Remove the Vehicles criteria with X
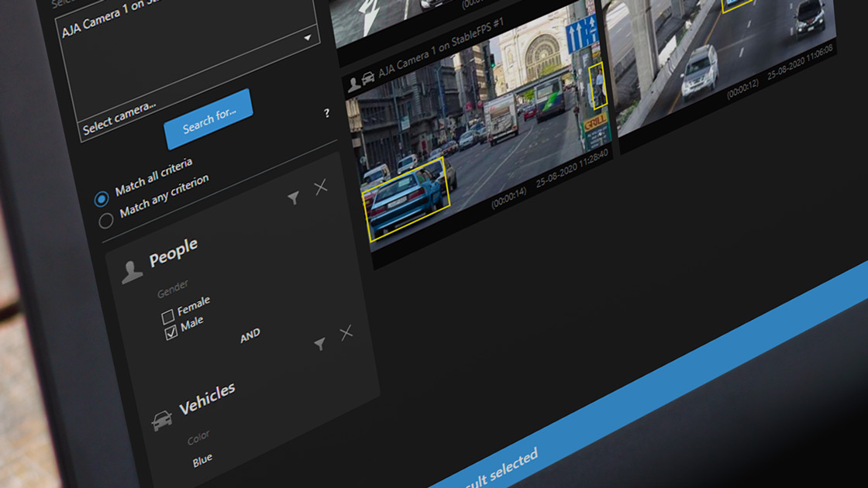This screenshot has width=868, height=488. tap(346, 333)
